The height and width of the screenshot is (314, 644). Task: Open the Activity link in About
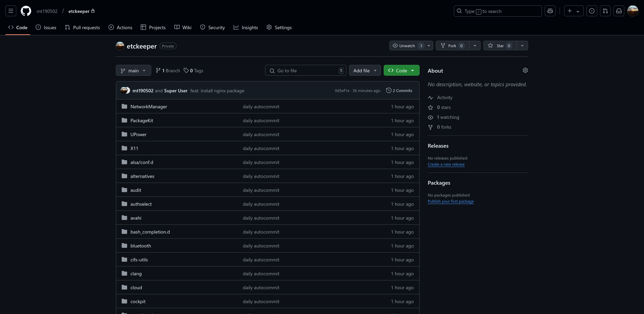point(440,97)
